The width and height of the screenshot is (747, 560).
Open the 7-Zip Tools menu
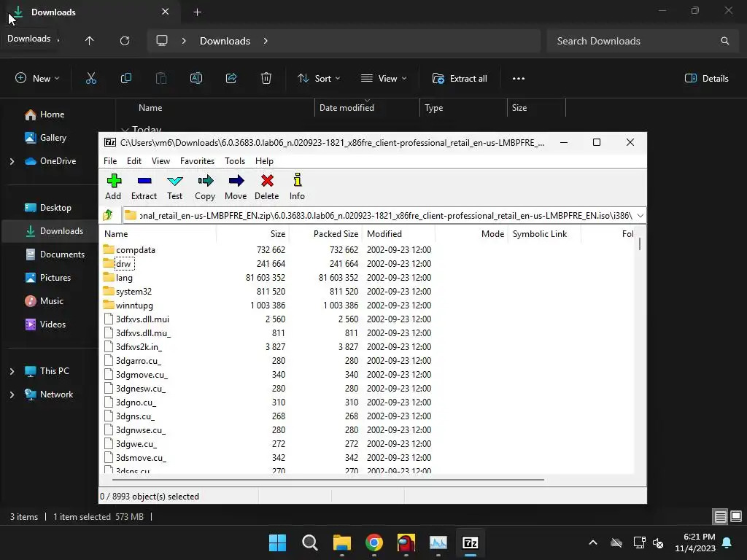click(235, 161)
